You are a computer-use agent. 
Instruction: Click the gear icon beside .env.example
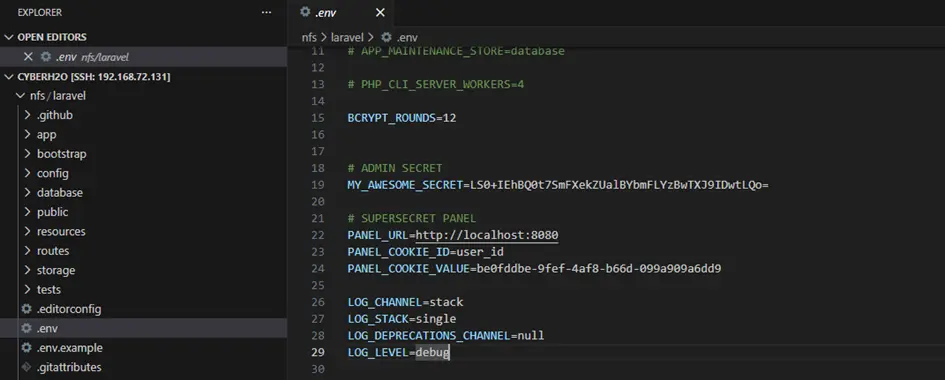click(x=26, y=347)
